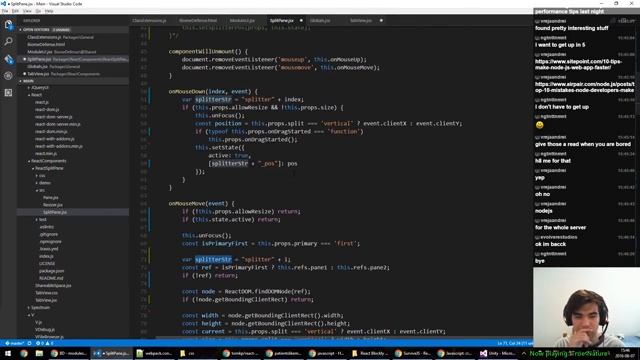
Task: Collapse the src folder
Action: click(40, 190)
